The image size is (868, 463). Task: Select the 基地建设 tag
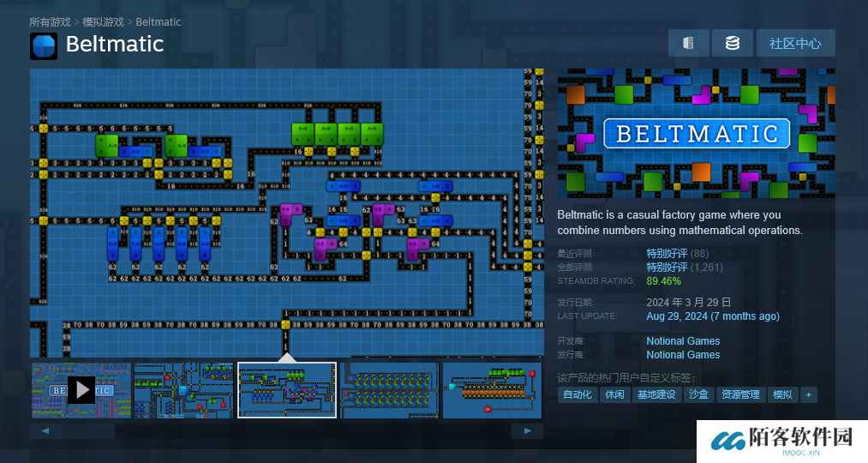tap(656, 395)
